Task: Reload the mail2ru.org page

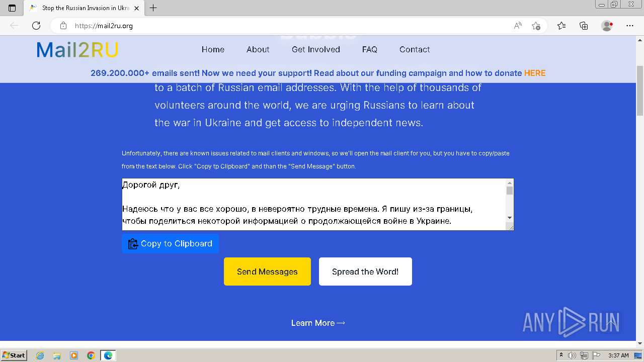Action: (36, 26)
